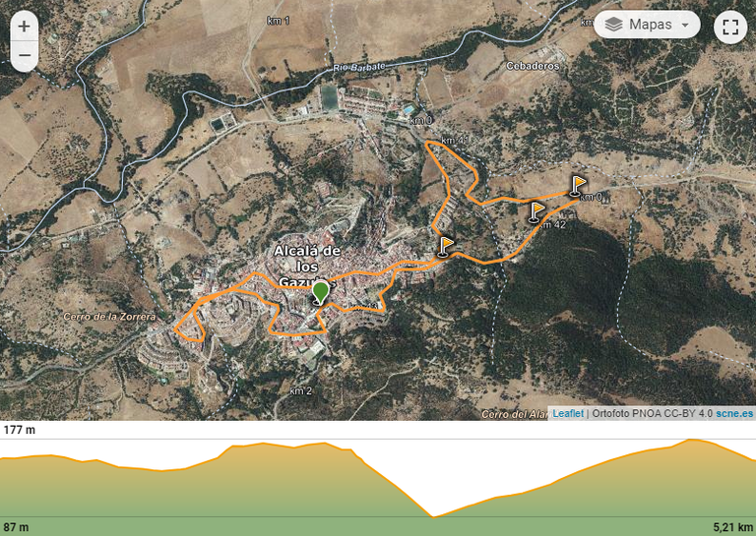Image resolution: width=756 pixels, height=536 pixels.
Task: Click the Cerro de la Zorrera label
Action: pos(110,317)
